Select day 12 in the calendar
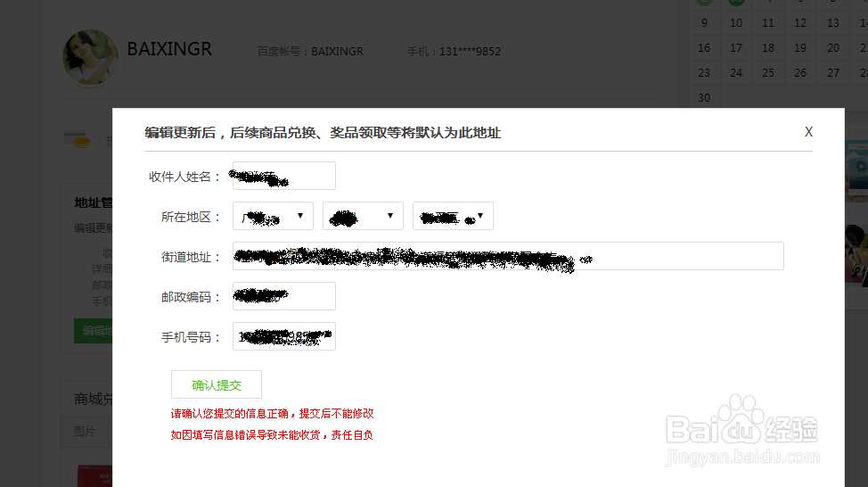Image resolution: width=868 pixels, height=487 pixels. pos(800,22)
